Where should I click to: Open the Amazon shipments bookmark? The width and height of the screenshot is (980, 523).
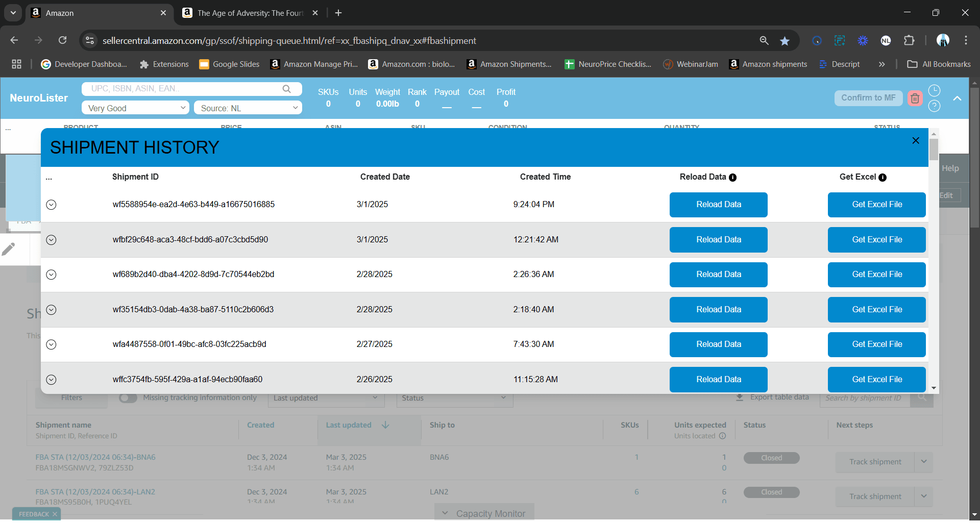pyautogui.click(x=769, y=64)
